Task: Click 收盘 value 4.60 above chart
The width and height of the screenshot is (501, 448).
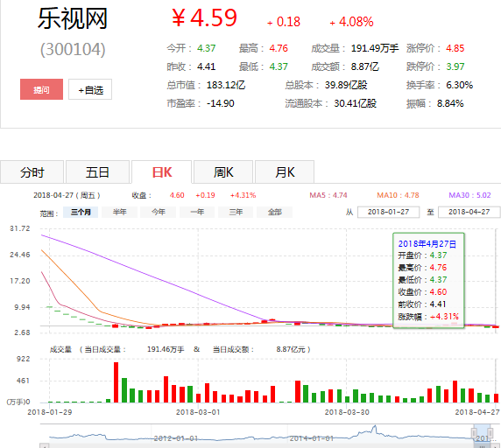Action: 177,195
